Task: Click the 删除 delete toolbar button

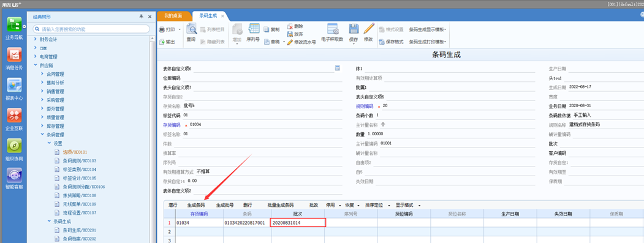Action: (x=295, y=26)
